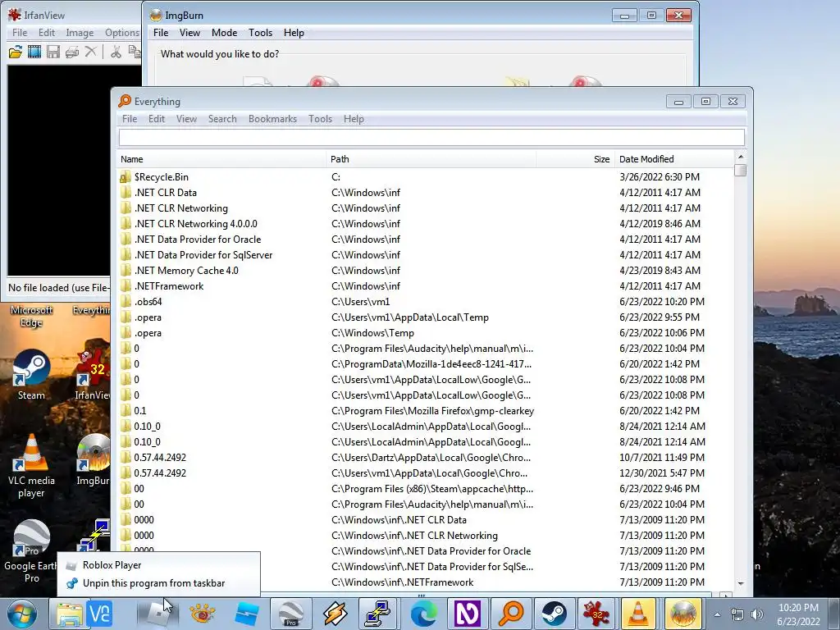Click the Cut scissors icon in IrfanView
The width and height of the screenshot is (840, 630).
(115, 52)
